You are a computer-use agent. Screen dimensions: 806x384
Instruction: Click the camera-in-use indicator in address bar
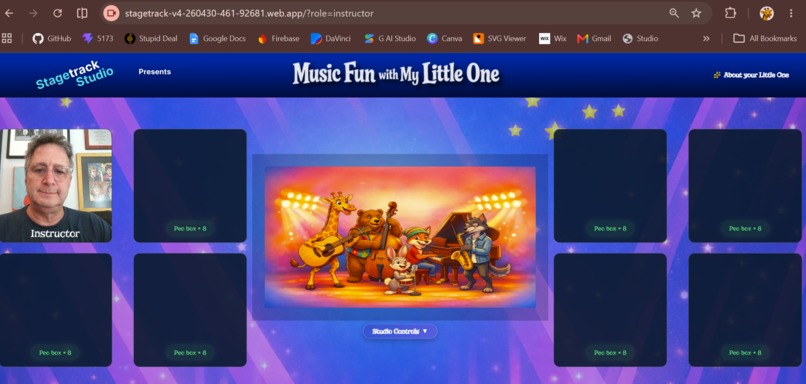coord(111,13)
